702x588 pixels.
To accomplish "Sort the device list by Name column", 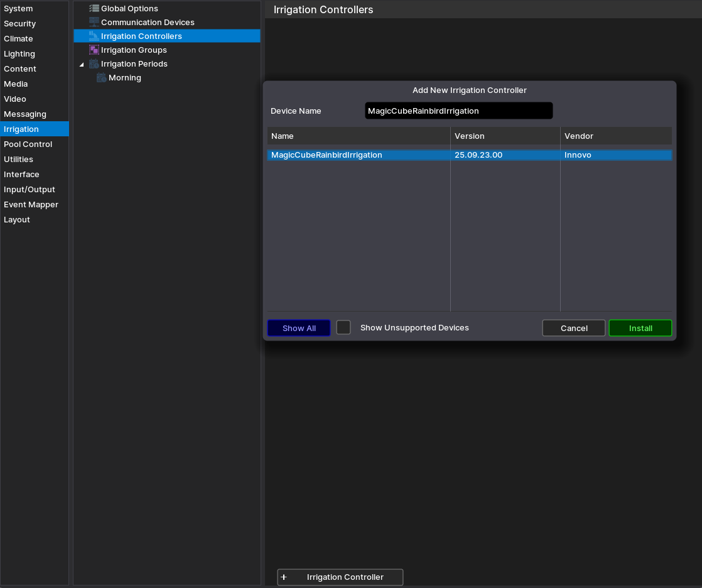I will (x=358, y=136).
